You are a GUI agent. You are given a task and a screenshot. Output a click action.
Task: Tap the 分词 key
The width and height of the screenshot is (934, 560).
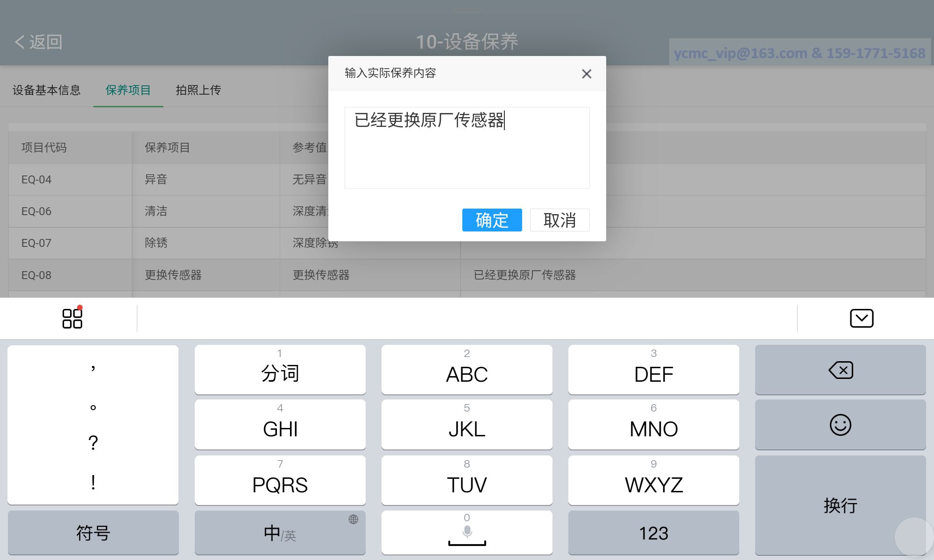tap(280, 370)
